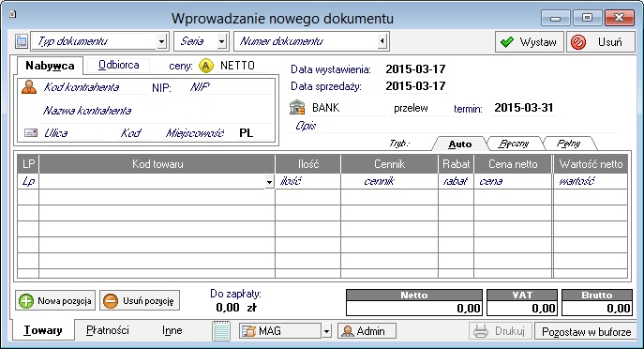The width and height of the screenshot is (644, 349).
Task: Click the Wystaw button
Action: pos(529,42)
